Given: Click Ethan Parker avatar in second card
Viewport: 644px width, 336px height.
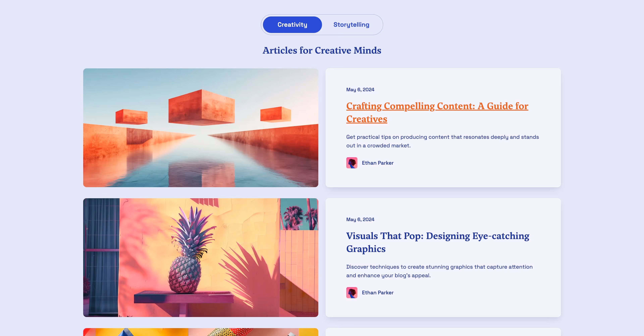Looking at the screenshot, I should click(352, 292).
